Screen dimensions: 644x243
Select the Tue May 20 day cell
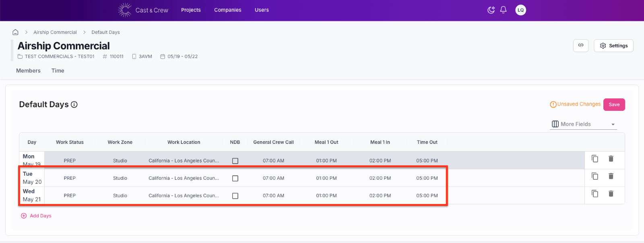pyautogui.click(x=32, y=178)
